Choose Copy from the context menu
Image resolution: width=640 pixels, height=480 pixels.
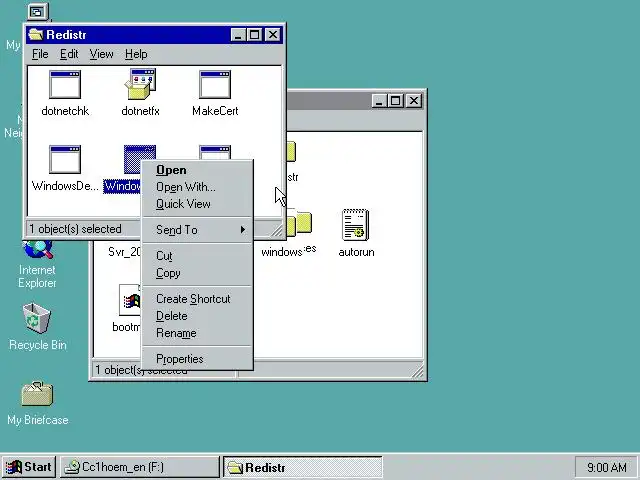[198, 273]
